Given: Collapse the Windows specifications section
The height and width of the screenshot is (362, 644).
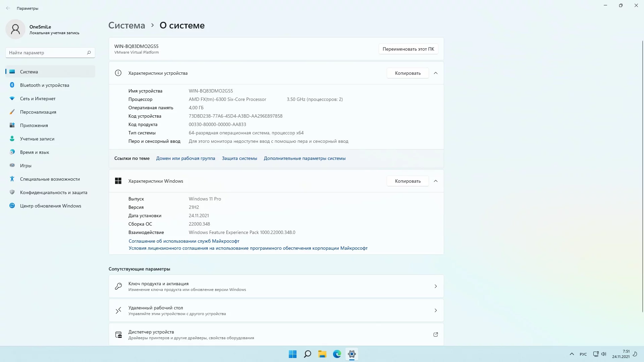Looking at the screenshot, I should pyautogui.click(x=435, y=181).
